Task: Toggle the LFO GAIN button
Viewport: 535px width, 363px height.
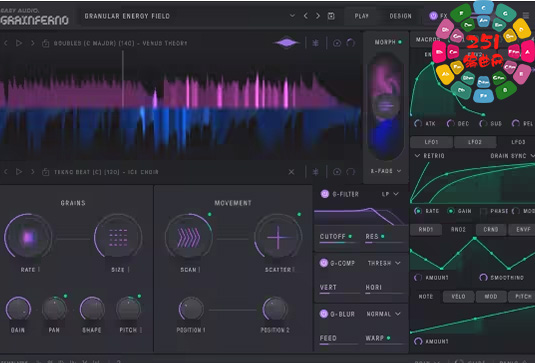Action: [x=451, y=211]
